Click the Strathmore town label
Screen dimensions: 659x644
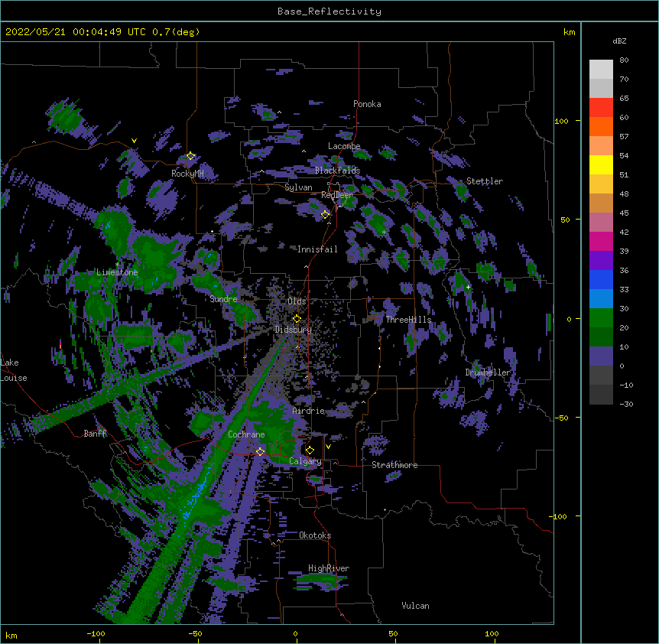pyautogui.click(x=394, y=465)
